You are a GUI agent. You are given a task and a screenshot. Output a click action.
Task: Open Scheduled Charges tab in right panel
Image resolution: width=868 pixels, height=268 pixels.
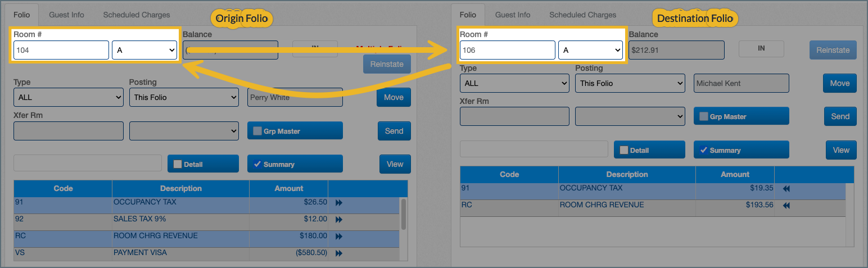tap(582, 15)
